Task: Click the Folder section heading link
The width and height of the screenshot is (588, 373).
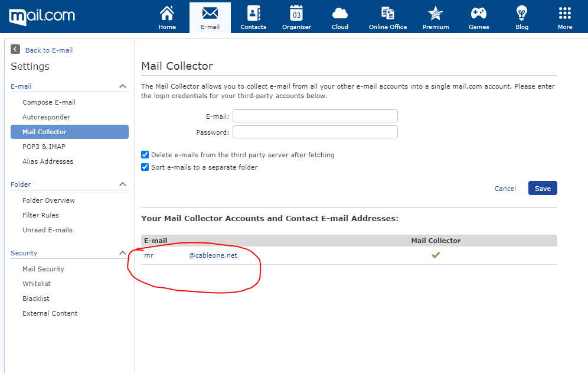Action: [x=21, y=184]
